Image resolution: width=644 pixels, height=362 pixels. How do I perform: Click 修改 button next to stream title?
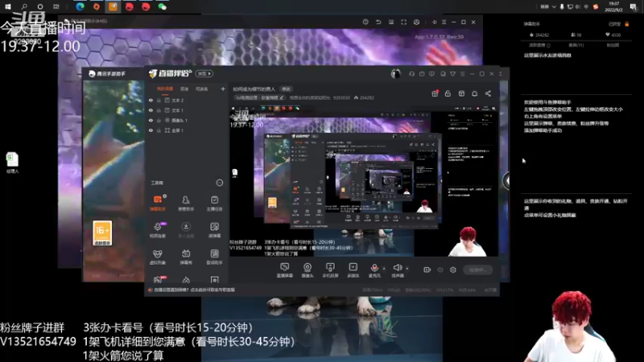click(x=286, y=89)
